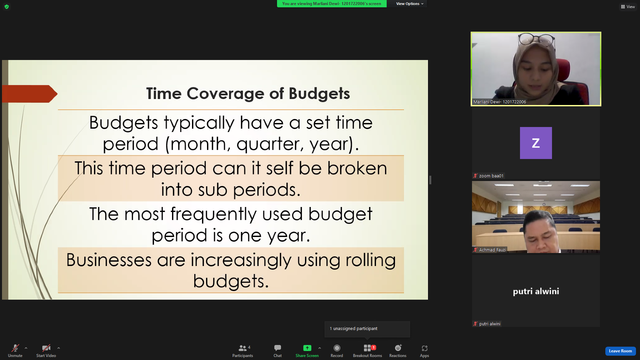Viewport: 640px width, 360px height.
Task: Click the green screen-viewing notification banner
Action: 332,4
